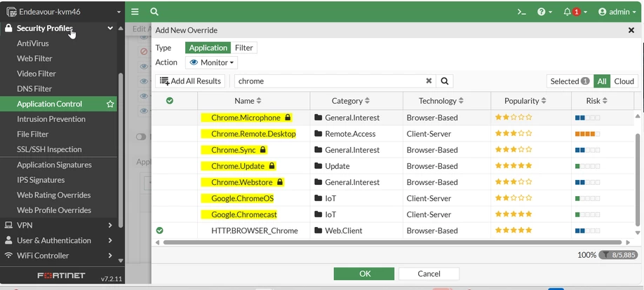Click the search magnifier icon in green header

point(154,12)
